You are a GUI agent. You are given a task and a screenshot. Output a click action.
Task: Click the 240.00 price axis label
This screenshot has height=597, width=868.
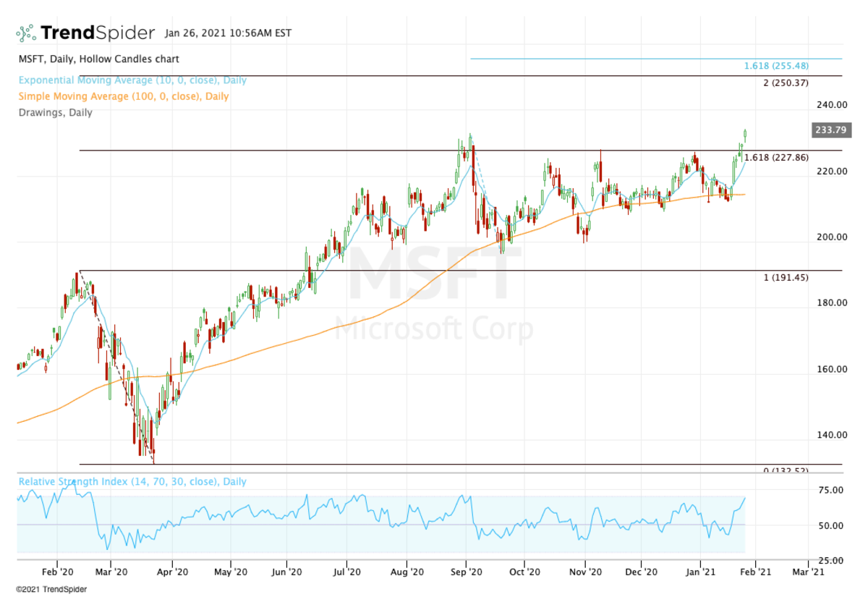(x=832, y=105)
